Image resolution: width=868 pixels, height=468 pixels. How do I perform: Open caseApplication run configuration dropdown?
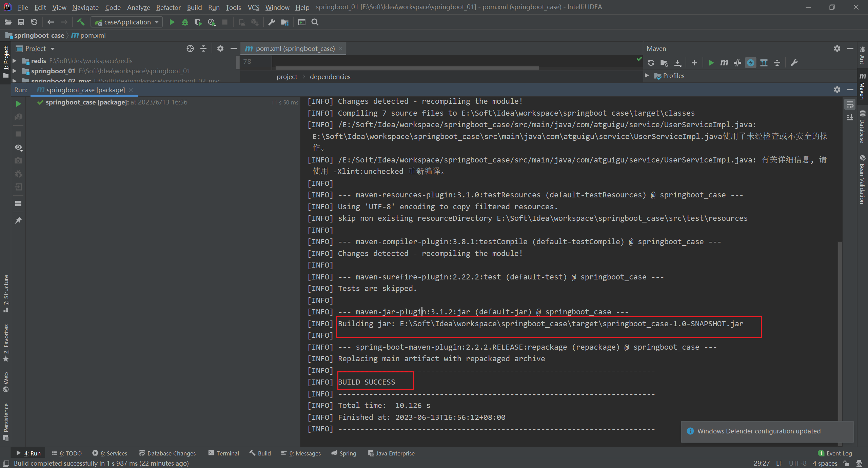[127, 22]
